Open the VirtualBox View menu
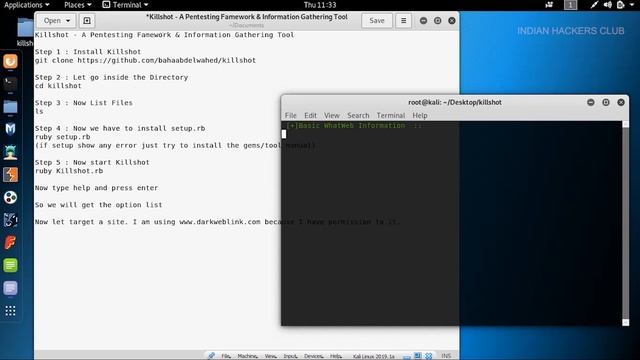This screenshot has height=360, width=640. click(270, 356)
